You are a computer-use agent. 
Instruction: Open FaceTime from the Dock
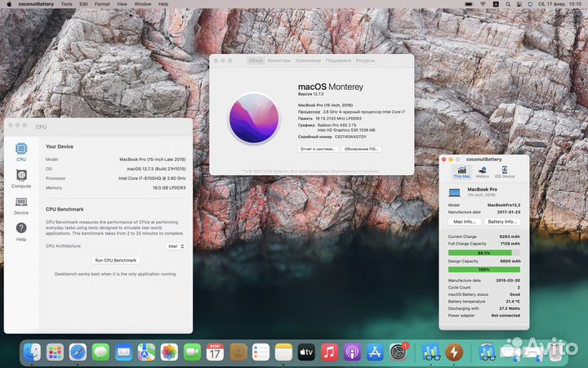point(192,352)
